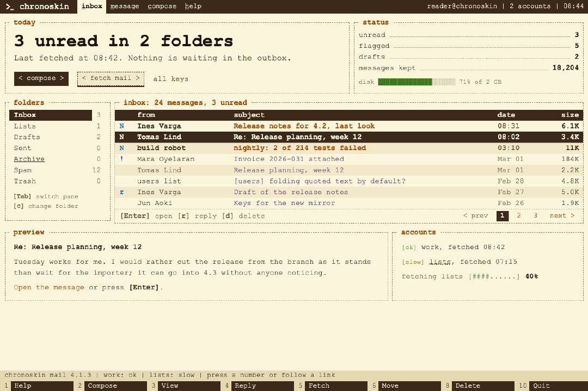Sort messages by size column
Image resolution: width=588 pixels, height=391 pixels.
tap(570, 115)
